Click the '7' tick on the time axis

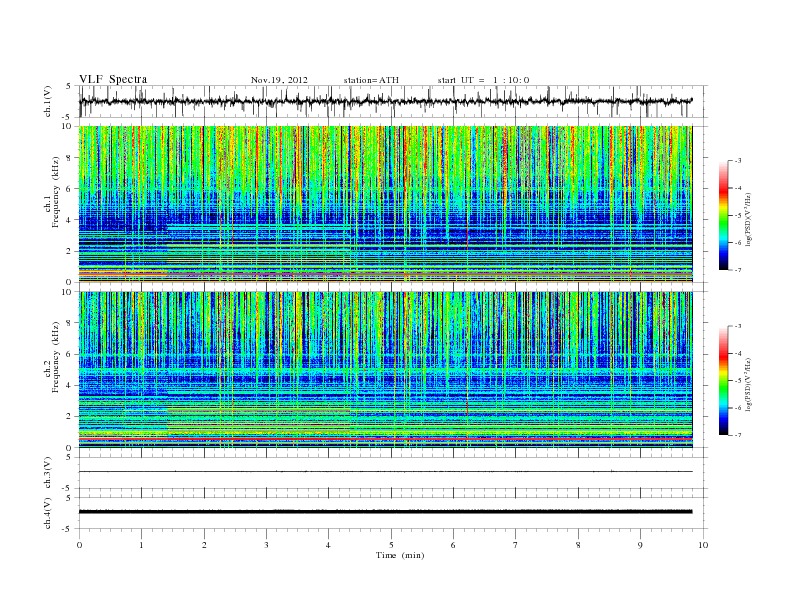pos(516,545)
